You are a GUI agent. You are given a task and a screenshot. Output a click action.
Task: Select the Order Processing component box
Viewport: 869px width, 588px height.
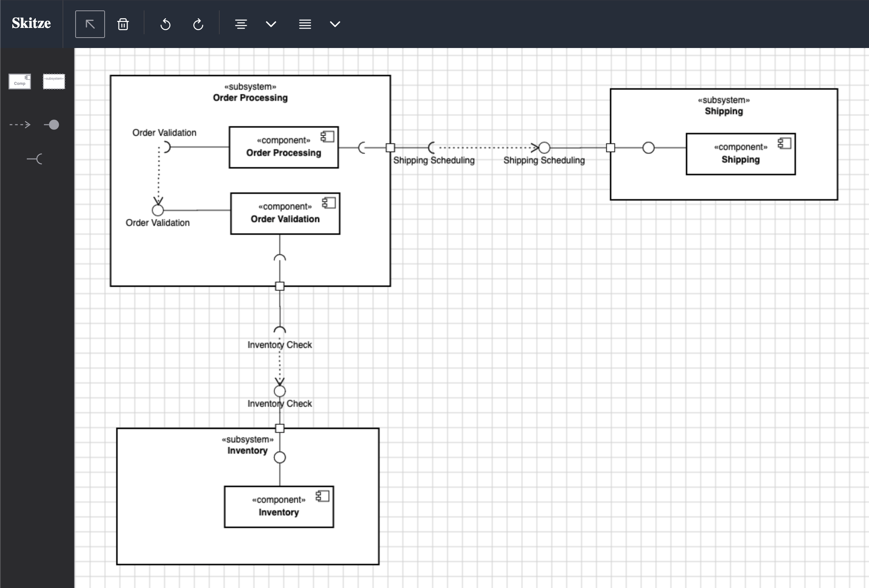(284, 147)
